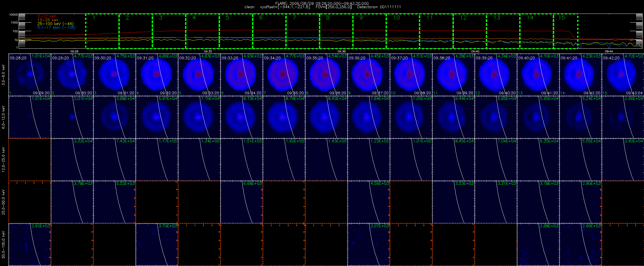Open the 50.0-100.0 keV image labeled 3.07E+03

(369, 244)
